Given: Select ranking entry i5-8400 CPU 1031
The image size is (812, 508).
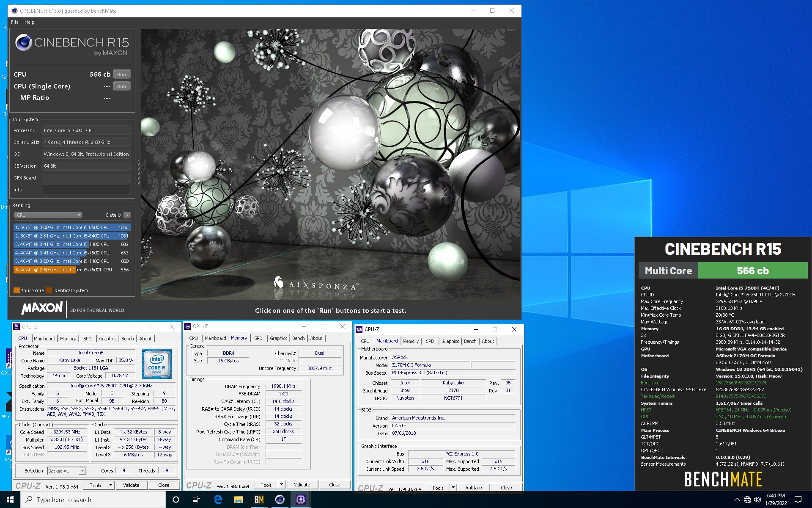Looking at the screenshot, I should tap(72, 236).
